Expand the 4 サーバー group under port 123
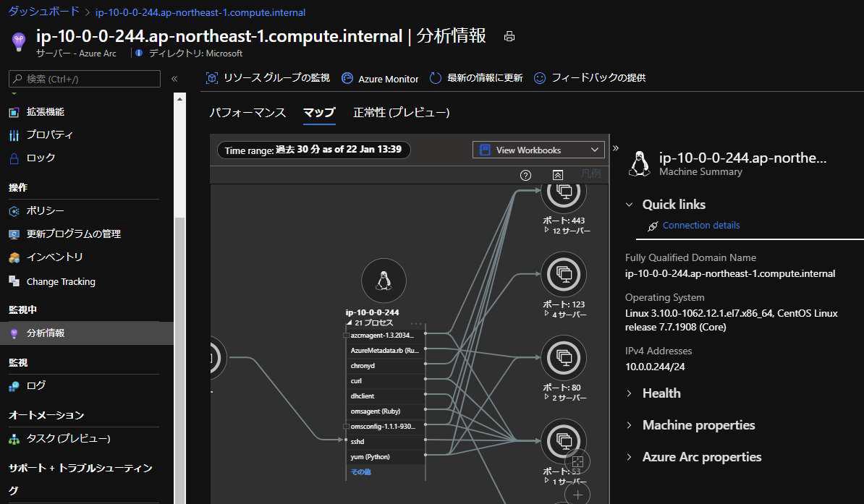The height and width of the screenshot is (504, 864). point(546,313)
